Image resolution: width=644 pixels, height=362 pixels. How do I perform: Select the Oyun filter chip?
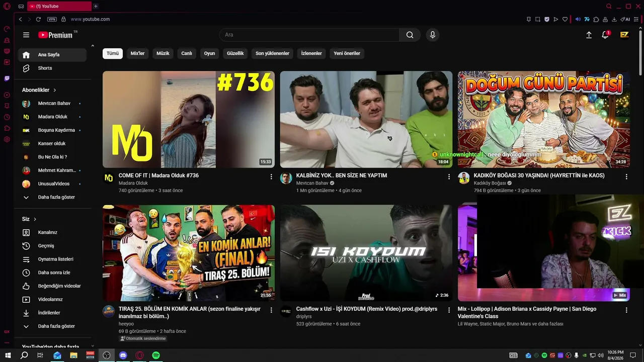pyautogui.click(x=209, y=53)
